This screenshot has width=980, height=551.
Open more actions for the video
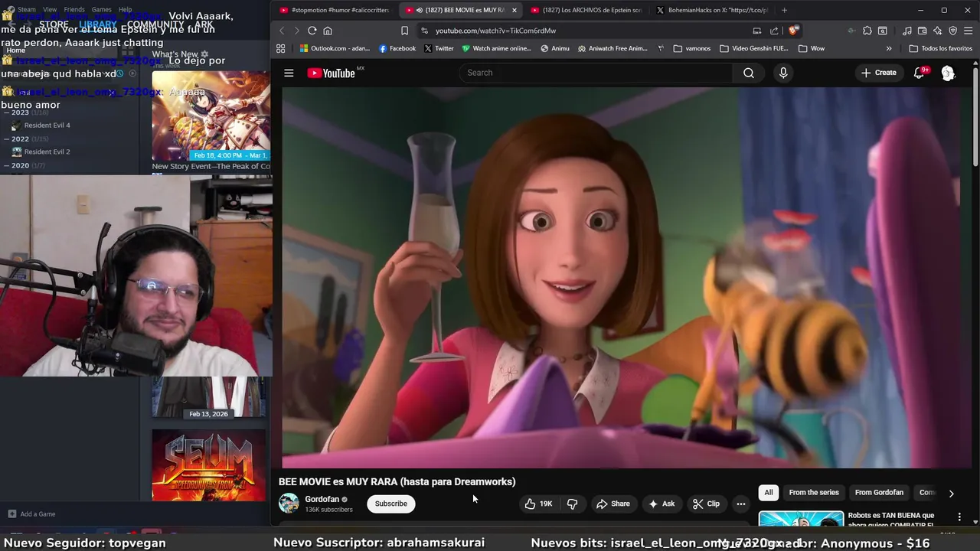click(x=740, y=504)
